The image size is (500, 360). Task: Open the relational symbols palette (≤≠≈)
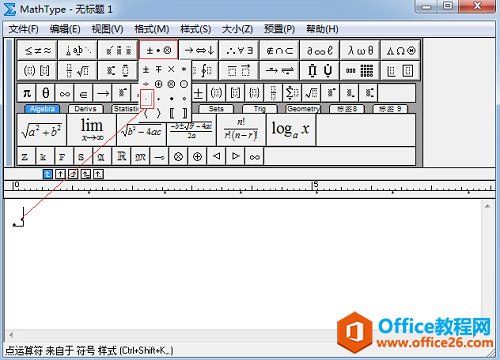tap(37, 50)
